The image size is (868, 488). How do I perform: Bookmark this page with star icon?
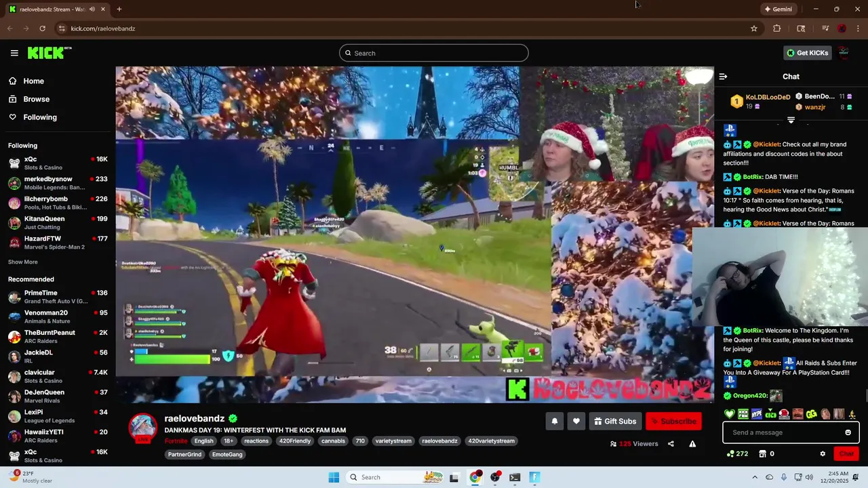coord(753,28)
